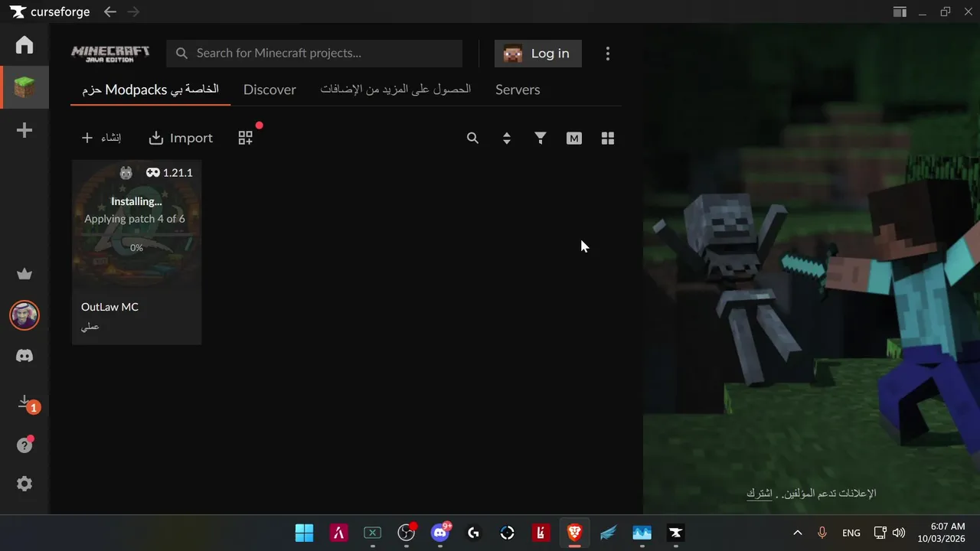Open Brave browser from the taskbar
The width and height of the screenshot is (980, 551).
click(x=574, y=533)
